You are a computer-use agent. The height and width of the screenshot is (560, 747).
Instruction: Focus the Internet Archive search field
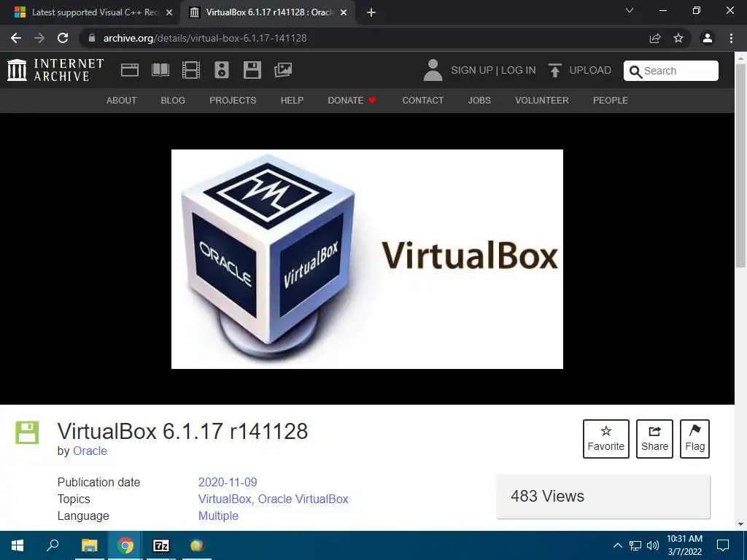pyautogui.click(x=671, y=71)
